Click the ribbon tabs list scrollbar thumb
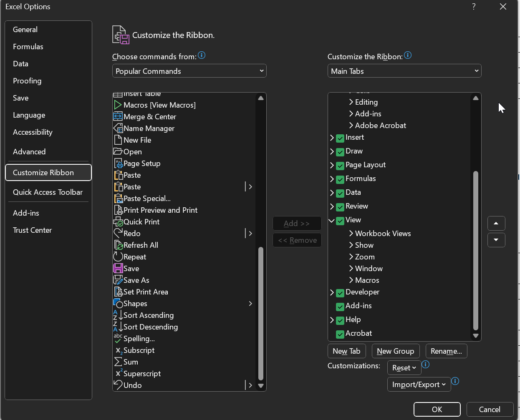Screen dimensions: 520x420 point(475,251)
